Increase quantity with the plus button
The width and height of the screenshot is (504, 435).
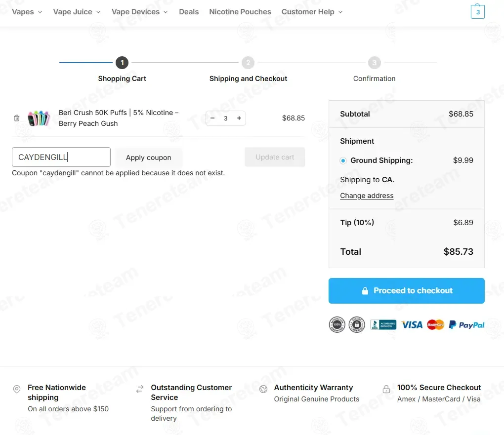pyautogui.click(x=239, y=118)
